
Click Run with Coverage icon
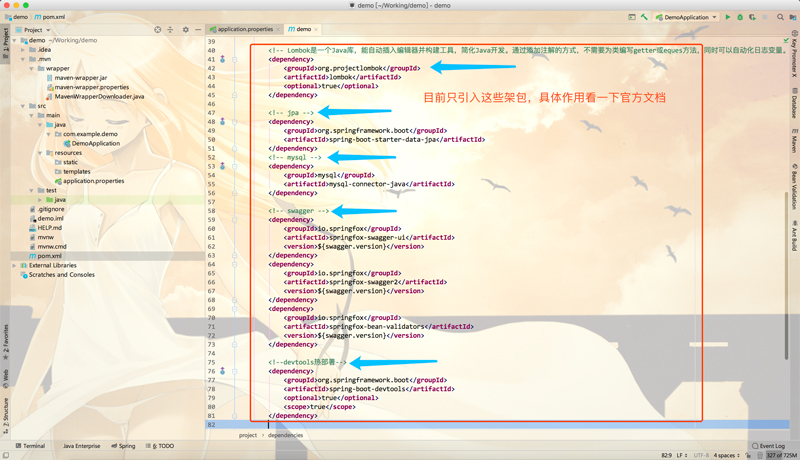coord(752,17)
